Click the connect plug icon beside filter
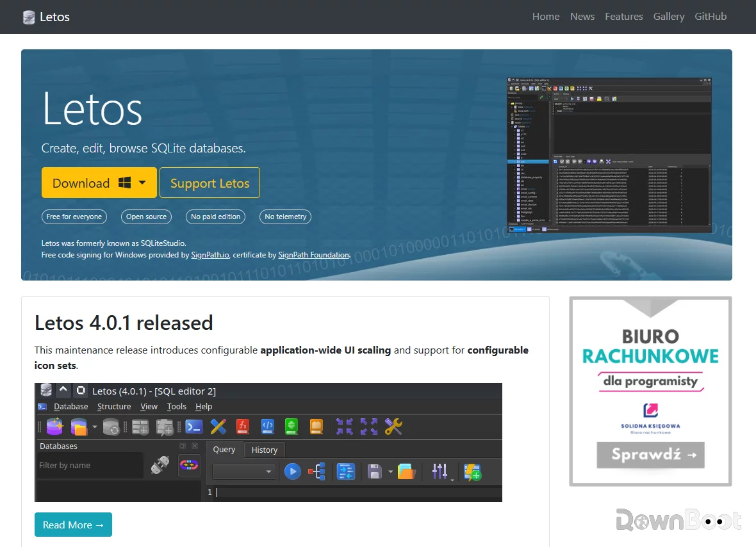This screenshot has height=547, width=756. (x=160, y=465)
